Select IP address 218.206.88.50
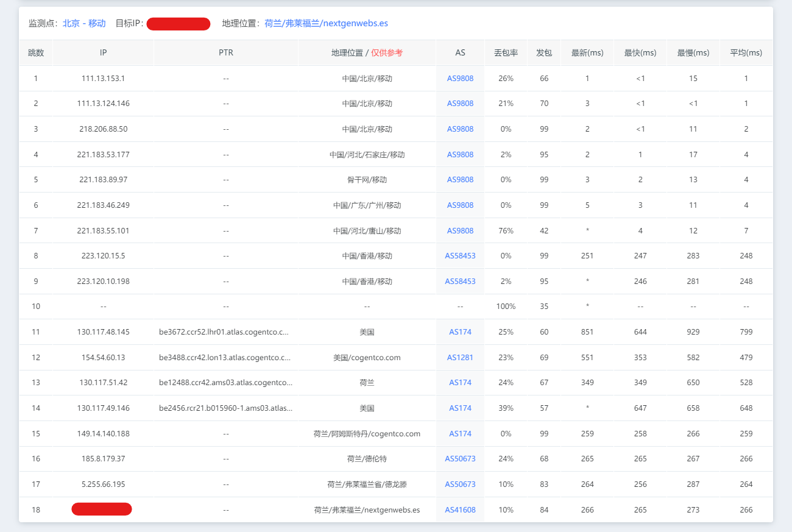Image resolution: width=792 pixels, height=532 pixels. click(103, 129)
